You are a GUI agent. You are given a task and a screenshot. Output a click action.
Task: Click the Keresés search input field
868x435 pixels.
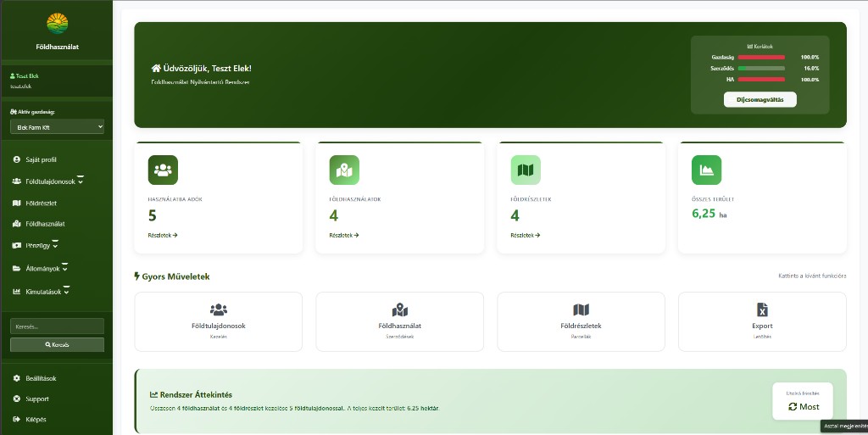[x=57, y=326]
